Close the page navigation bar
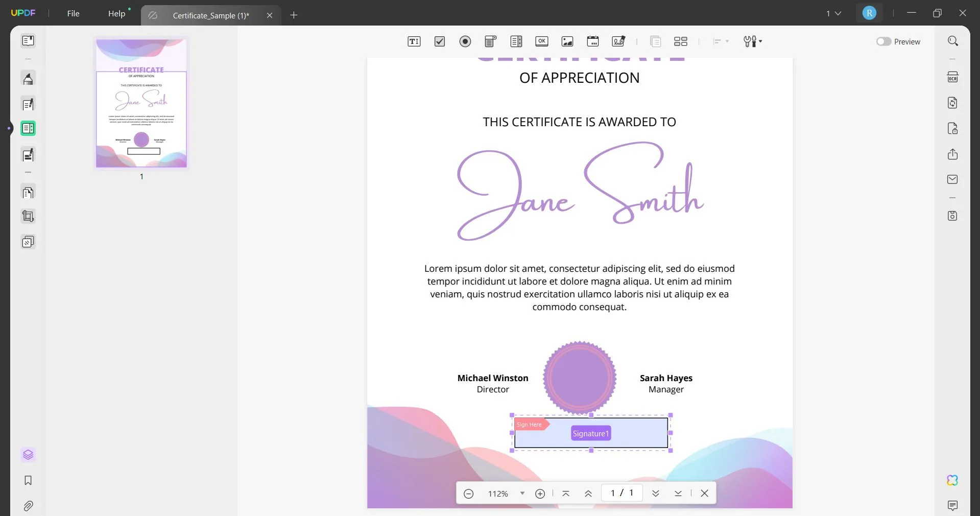Screen dimensions: 980x516 click(705, 494)
